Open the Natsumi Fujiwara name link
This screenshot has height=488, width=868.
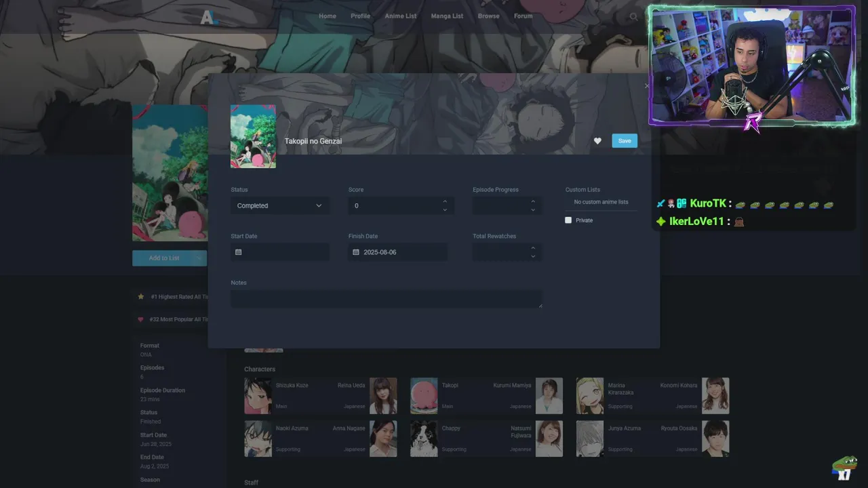click(521, 432)
